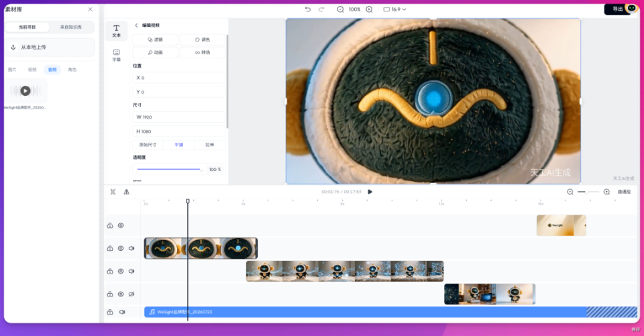Hide the robot face clip track
Viewport: 644px width, 336px height.
point(121,249)
